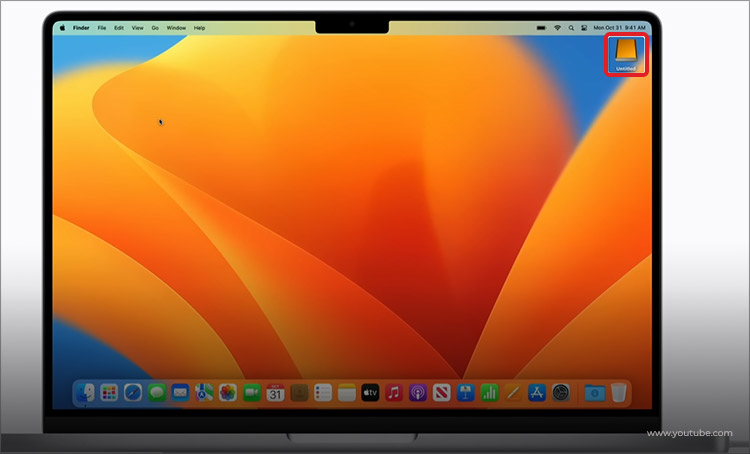The height and width of the screenshot is (454, 750).
Task: Open the Wi-Fi status menu
Action: [x=557, y=28]
